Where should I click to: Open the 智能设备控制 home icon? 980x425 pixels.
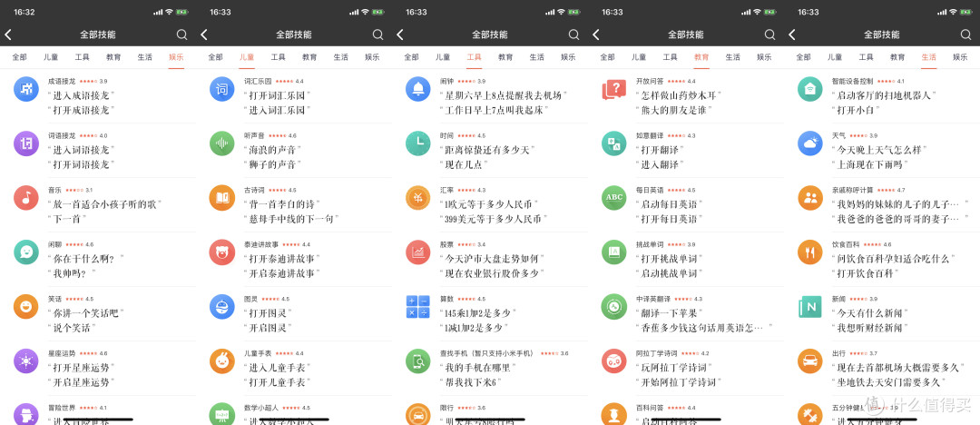click(810, 88)
